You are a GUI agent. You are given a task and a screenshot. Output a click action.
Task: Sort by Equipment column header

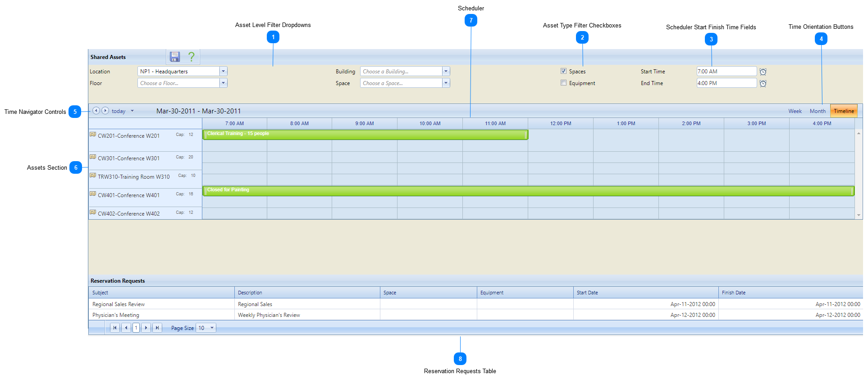pos(525,293)
